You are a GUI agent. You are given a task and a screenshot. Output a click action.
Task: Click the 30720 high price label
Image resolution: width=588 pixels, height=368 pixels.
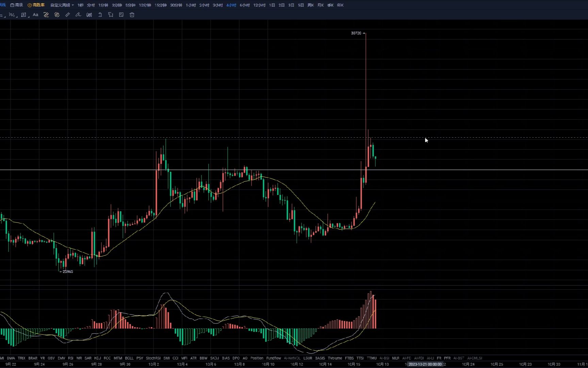tap(356, 33)
